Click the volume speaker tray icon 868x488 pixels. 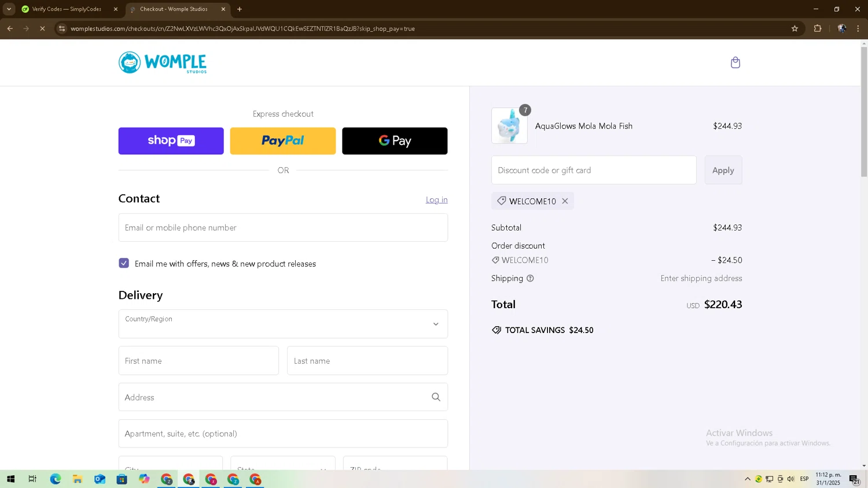point(790,479)
